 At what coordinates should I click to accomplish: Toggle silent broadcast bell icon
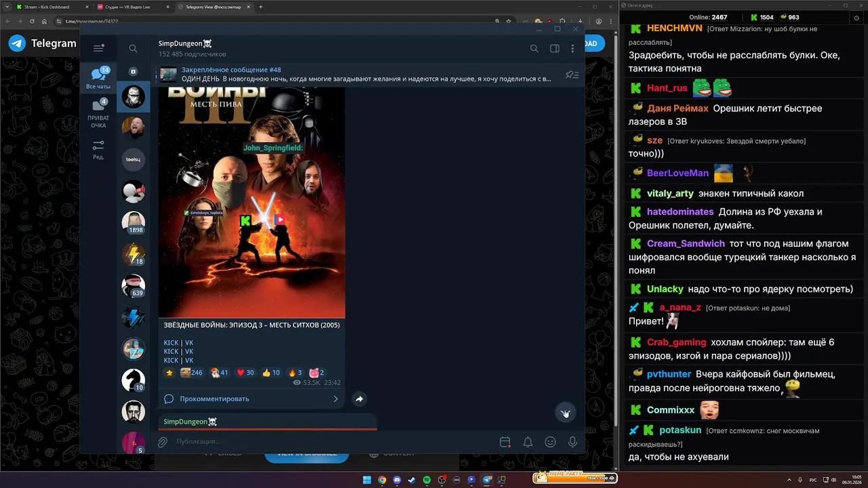coord(528,442)
